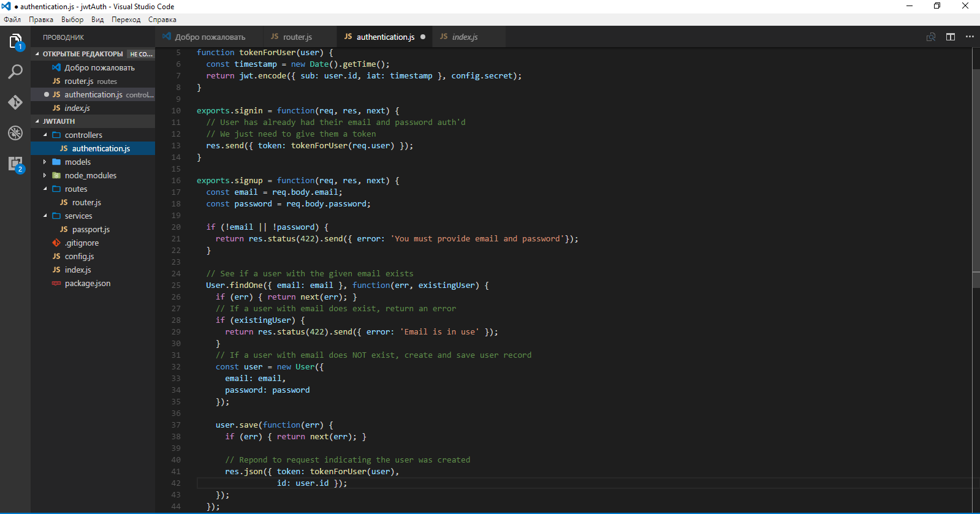Click the editor vertical scrollbar

[x=976, y=178]
